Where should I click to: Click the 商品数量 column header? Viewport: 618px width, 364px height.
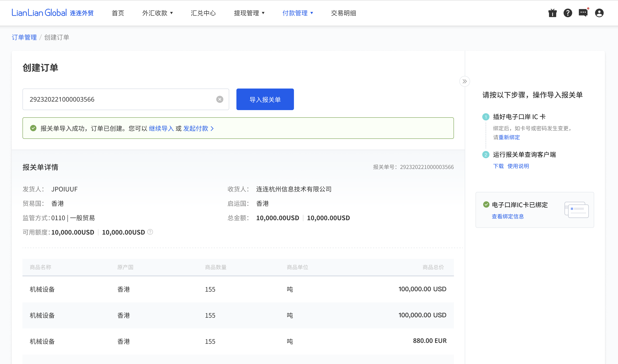pos(216,267)
